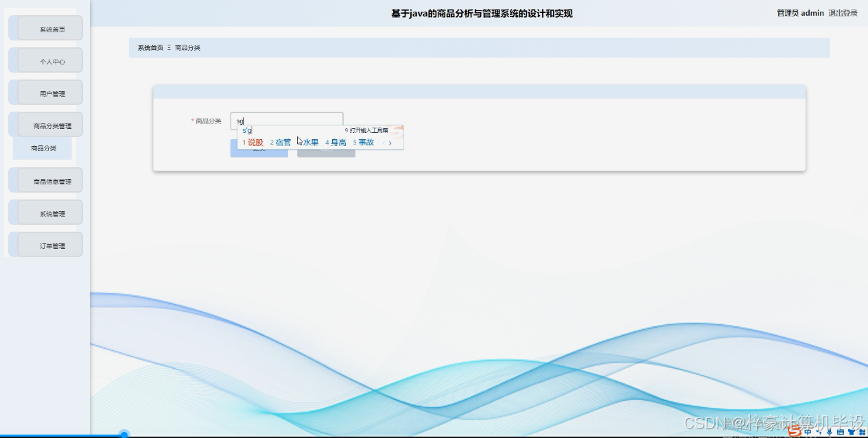Expand the 用户管理 sidebar section
Viewport: 868px width, 438px height.
tap(45, 92)
